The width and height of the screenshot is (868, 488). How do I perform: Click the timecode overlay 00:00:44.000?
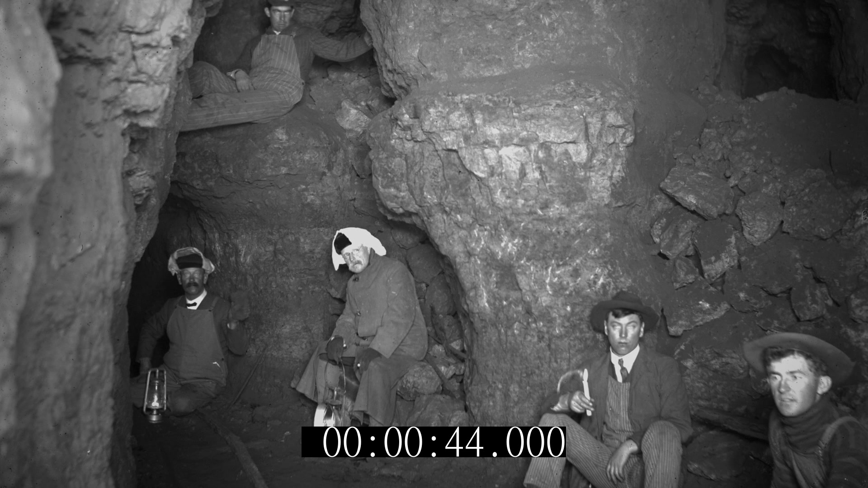(434, 441)
